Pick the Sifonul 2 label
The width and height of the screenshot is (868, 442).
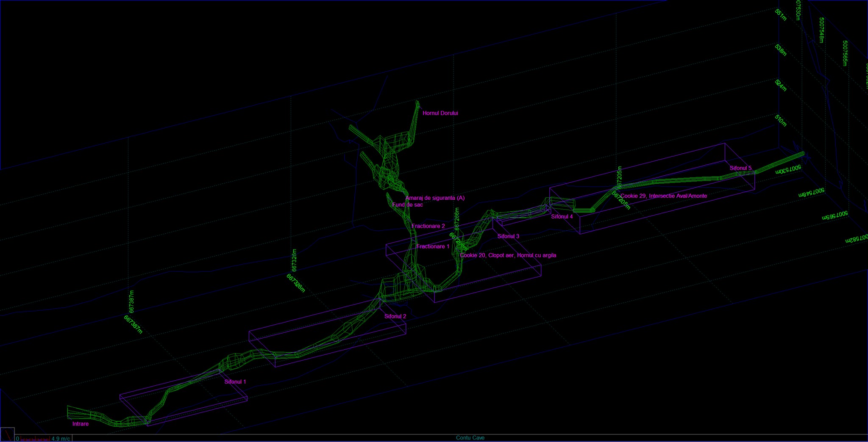(x=395, y=316)
